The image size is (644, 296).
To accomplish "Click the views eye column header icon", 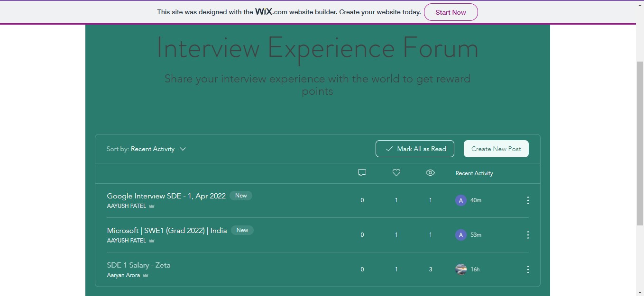I will coord(430,173).
